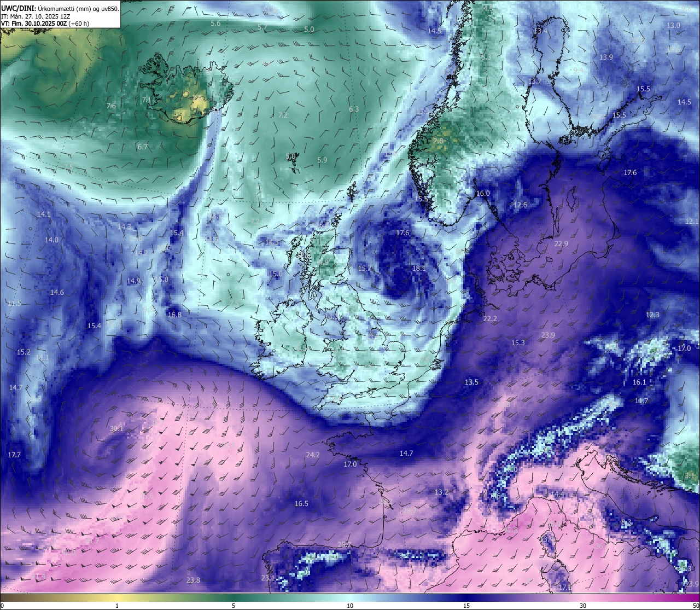This screenshot has width=700, height=610.
Task: Click the 11.7 map value
Action: [641, 401]
